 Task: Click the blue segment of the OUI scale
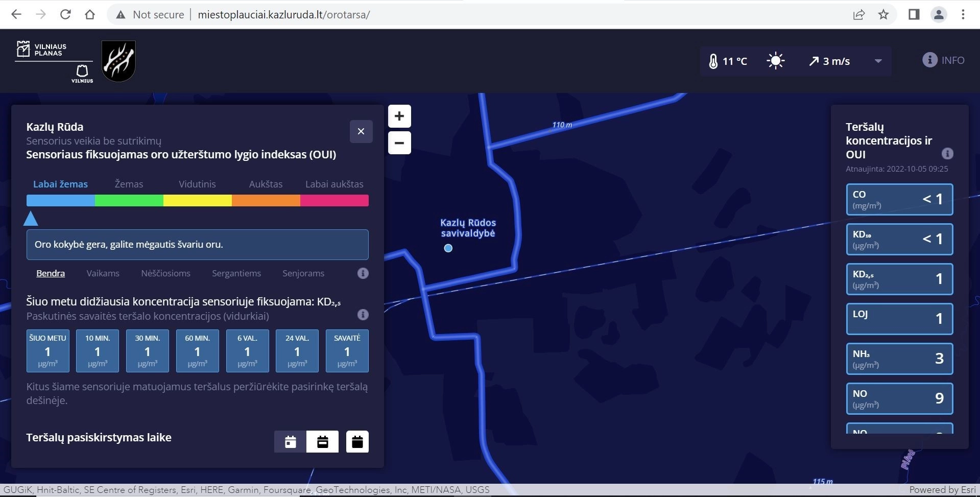pos(61,200)
